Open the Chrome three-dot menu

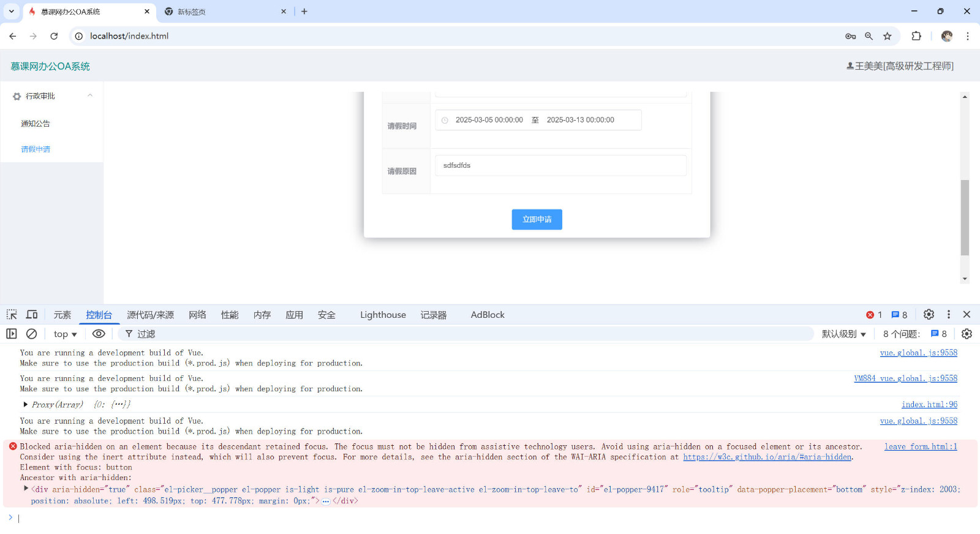click(x=968, y=36)
